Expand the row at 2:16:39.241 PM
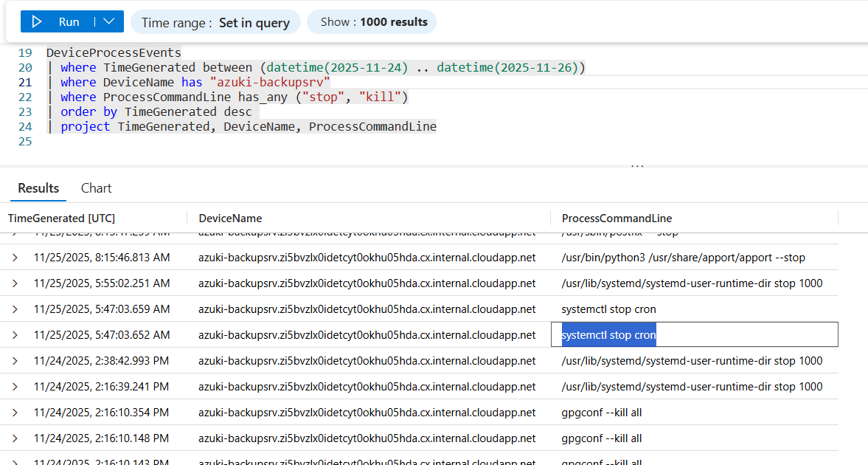868x465 pixels. (x=15, y=387)
